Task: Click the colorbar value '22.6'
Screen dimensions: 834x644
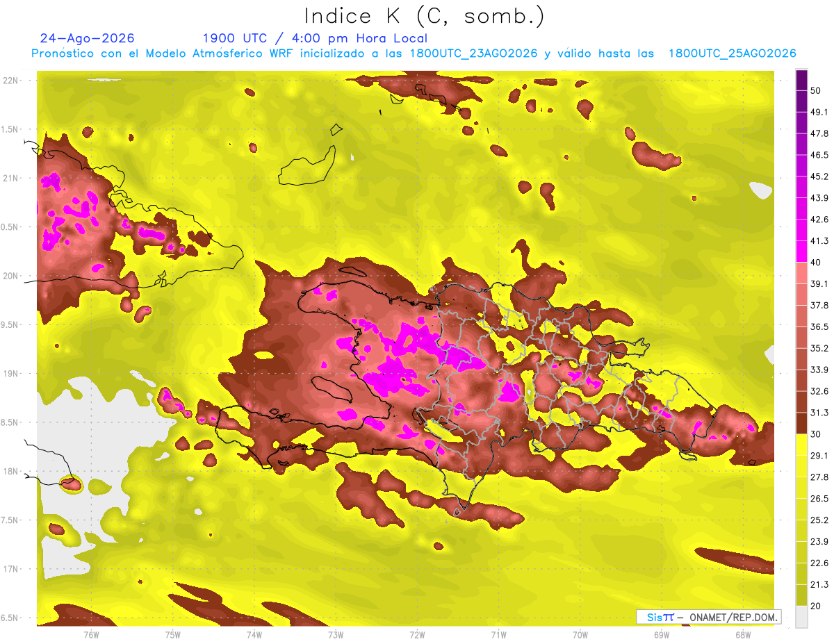Action: click(819, 563)
